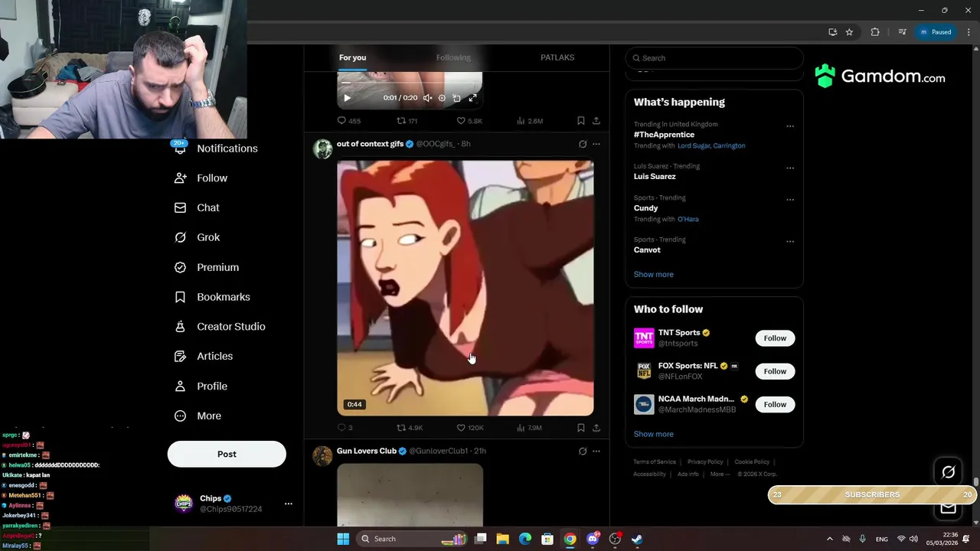Switch to the For you tab
The image size is (980, 551).
coord(353,57)
